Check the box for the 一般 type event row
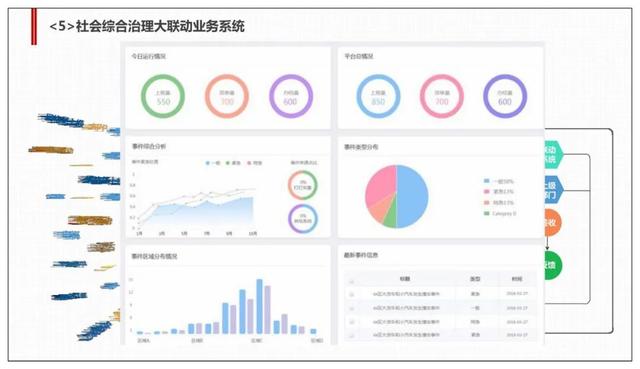This screenshot has width=640, height=369. coord(352,308)
